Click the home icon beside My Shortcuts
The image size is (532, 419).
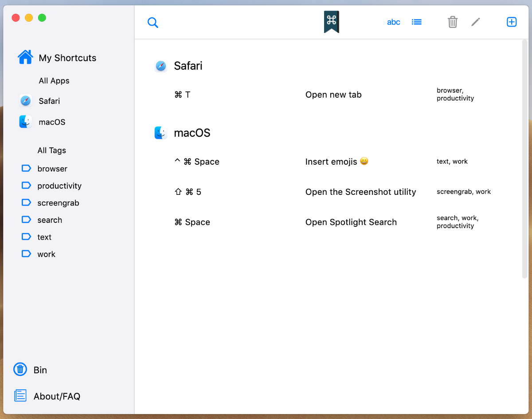25,57
